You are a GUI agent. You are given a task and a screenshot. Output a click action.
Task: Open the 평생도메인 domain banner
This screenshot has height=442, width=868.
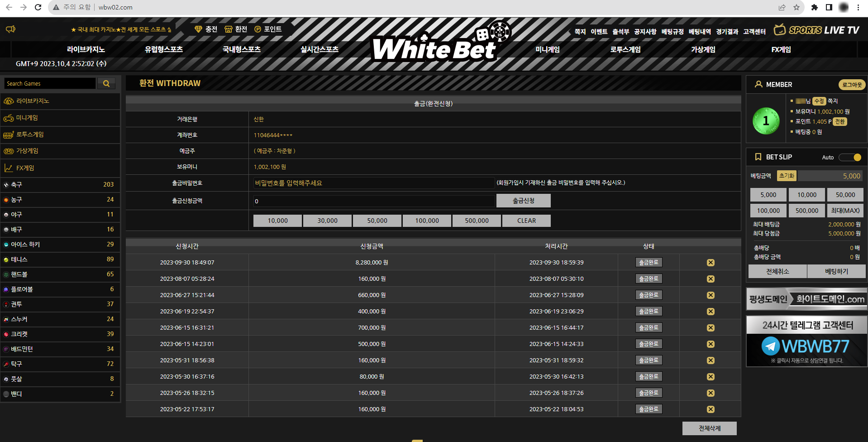point(806,299)
